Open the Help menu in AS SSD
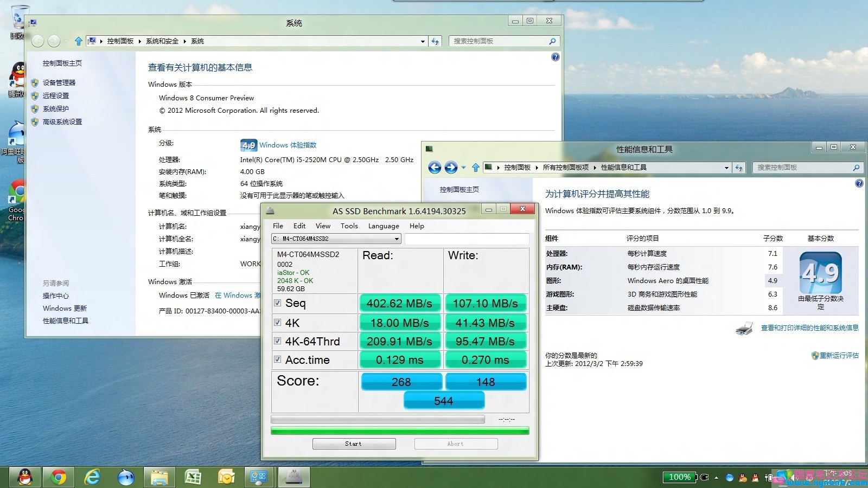Image resolution: width=868 pixels, height=488 pixels. (x=417, y=226)
